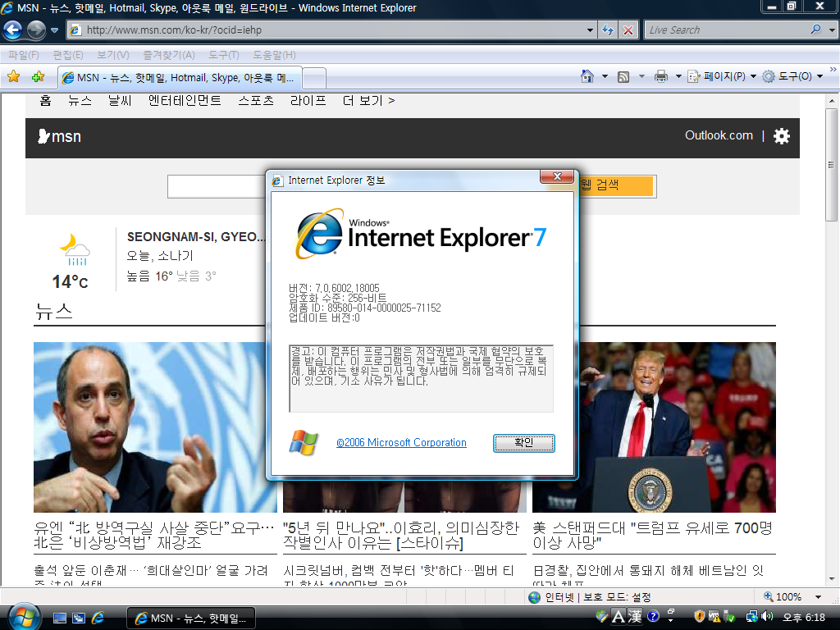Open the 스탠퍼드대 트럼프 유세 headline
Viewport: 840px width, 630px height.
(652, 535)
